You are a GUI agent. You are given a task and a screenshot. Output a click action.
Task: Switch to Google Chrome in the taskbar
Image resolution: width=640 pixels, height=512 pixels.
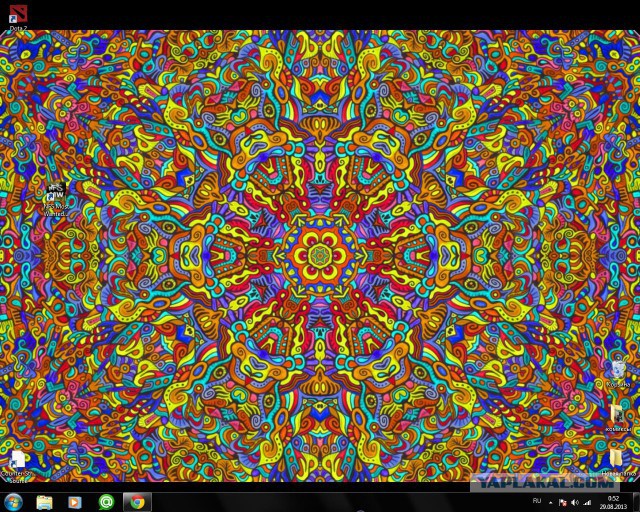pos(138,502)
